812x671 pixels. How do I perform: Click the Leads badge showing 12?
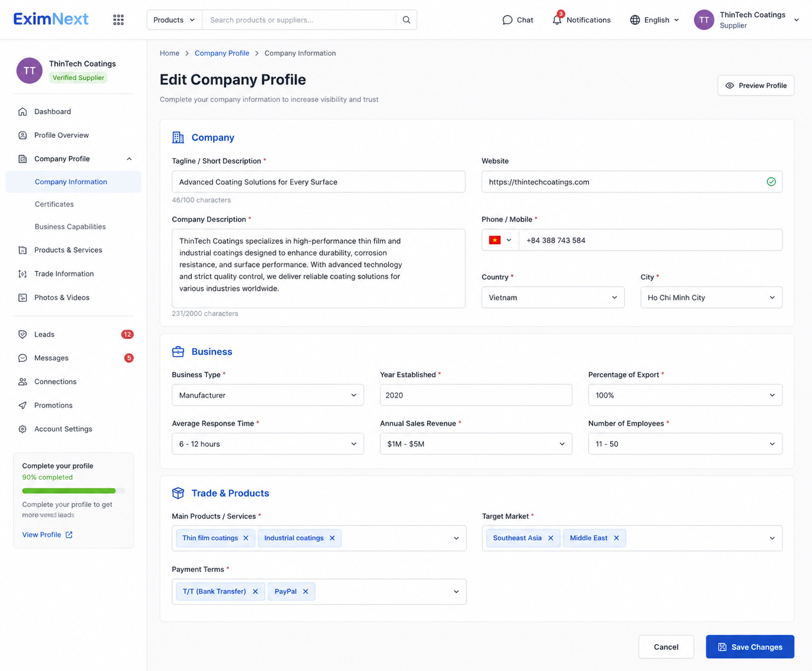click(127, 334)
